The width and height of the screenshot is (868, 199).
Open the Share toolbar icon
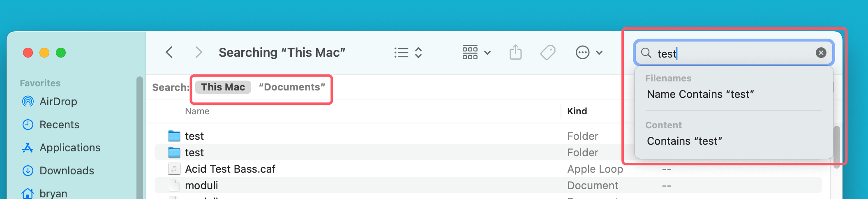pyautogui.click(x=515, y=53)
